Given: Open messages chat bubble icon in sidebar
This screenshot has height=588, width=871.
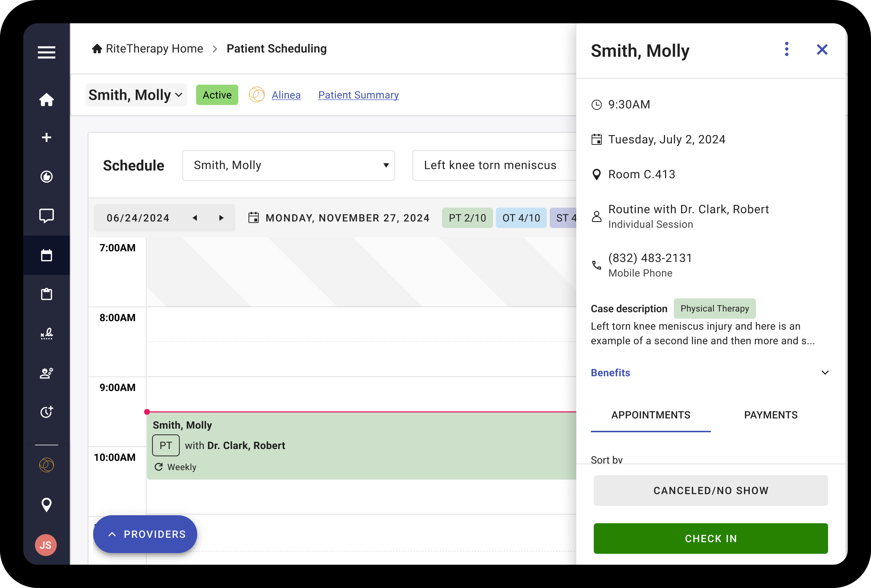Looking at the screenshot, I should [47, 216].
